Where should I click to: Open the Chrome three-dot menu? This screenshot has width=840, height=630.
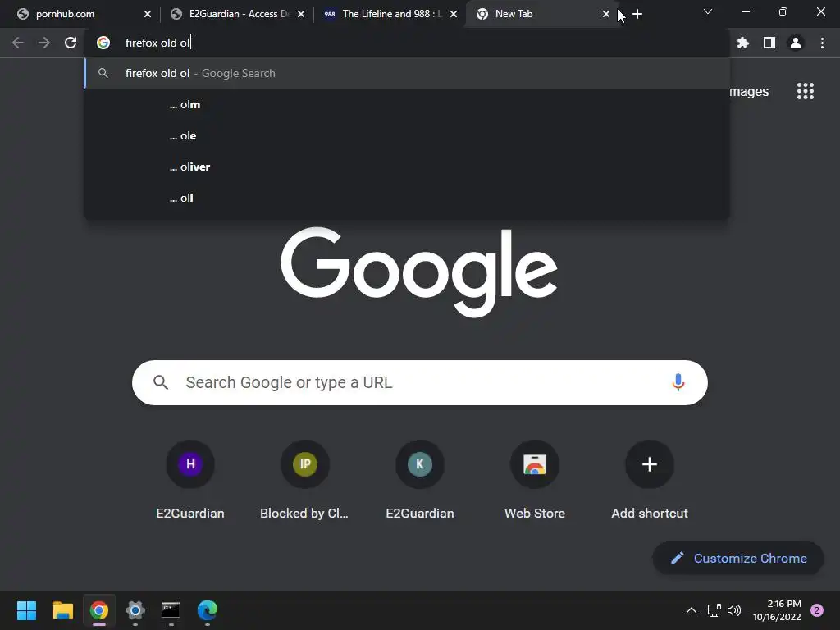[822, 43]
